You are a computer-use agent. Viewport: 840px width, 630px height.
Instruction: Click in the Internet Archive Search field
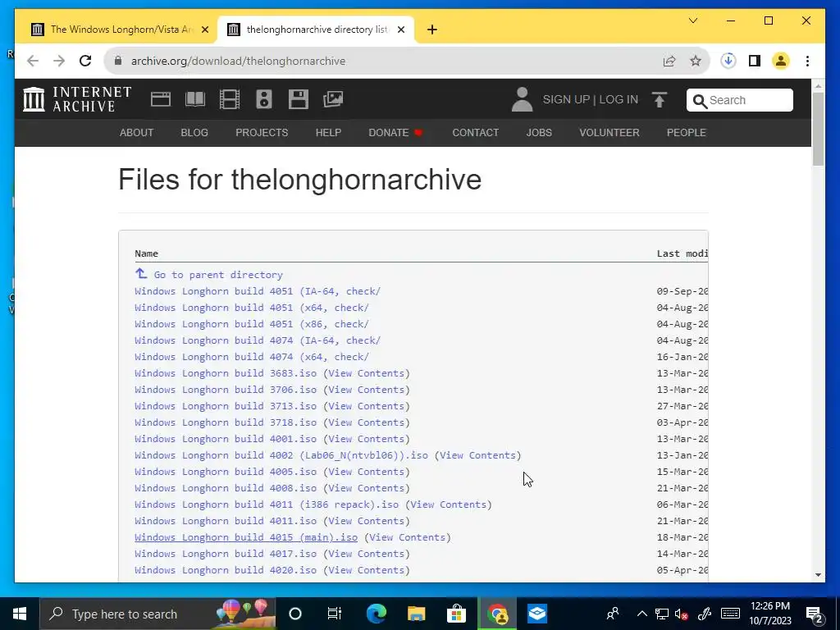point(739,100)
